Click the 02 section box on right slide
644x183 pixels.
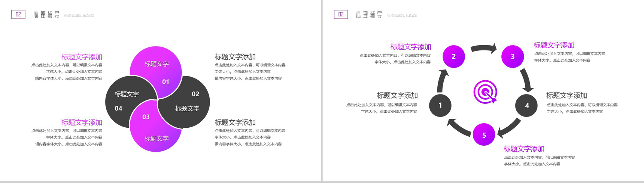pos(341,15)
